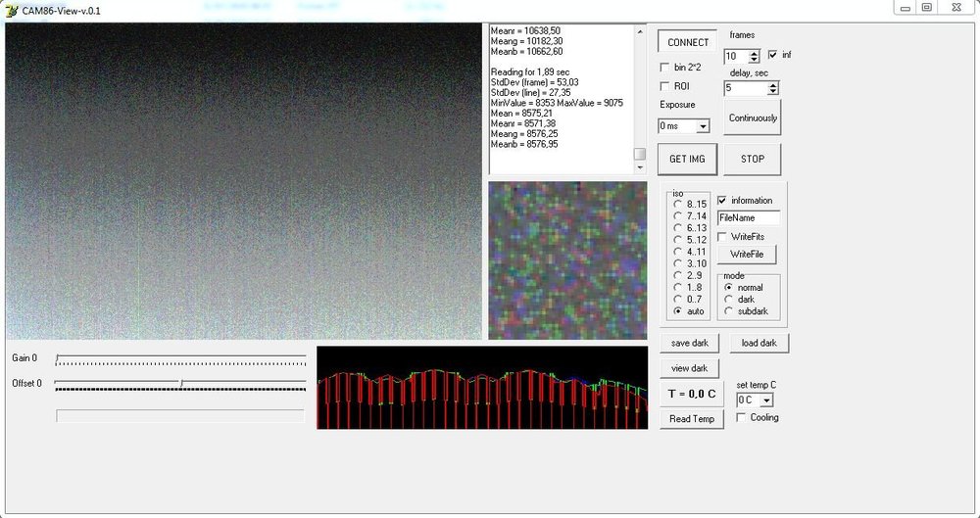The width and height of the screenshot is (980, 518).
Task: Click 'Reading for 1,89 sec' log line
Action: tap(530, 71)
